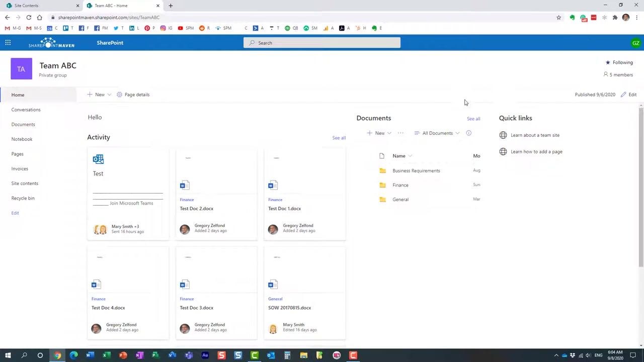
Task: Open the GZ account profile menu
Action: coord(636,43)
